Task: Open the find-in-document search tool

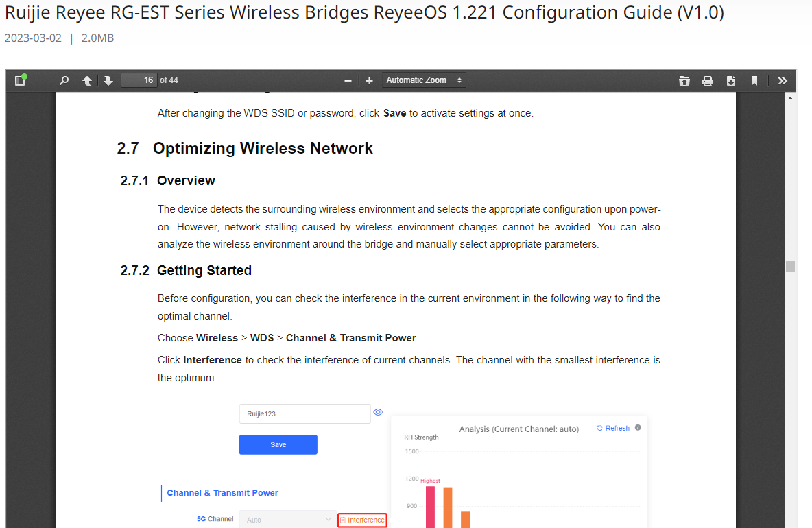Action: click(x=64, y=80)
